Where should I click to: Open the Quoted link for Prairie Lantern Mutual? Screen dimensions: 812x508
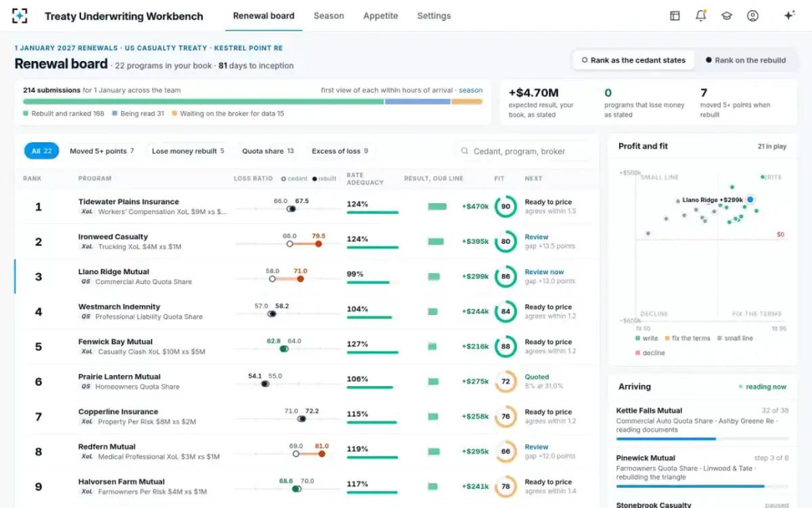click(537, 377)
